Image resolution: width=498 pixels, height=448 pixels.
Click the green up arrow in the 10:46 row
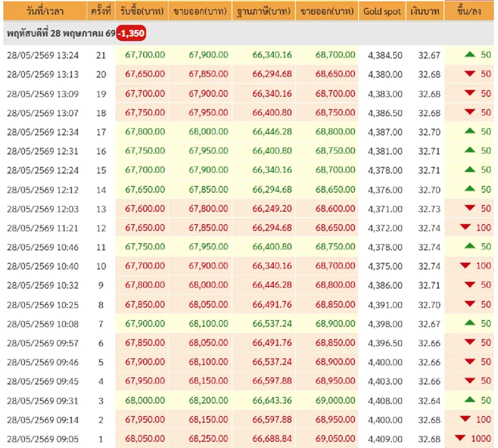coord(470,246)
